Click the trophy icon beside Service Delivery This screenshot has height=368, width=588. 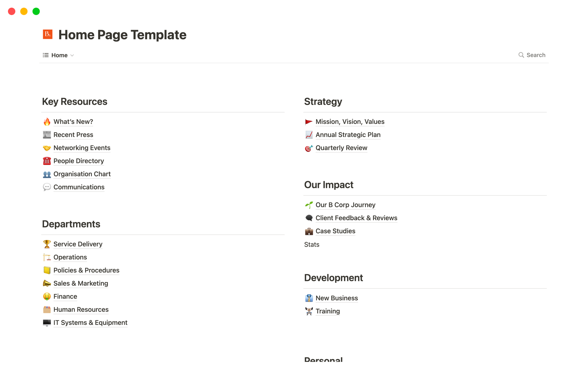(47, 244)
